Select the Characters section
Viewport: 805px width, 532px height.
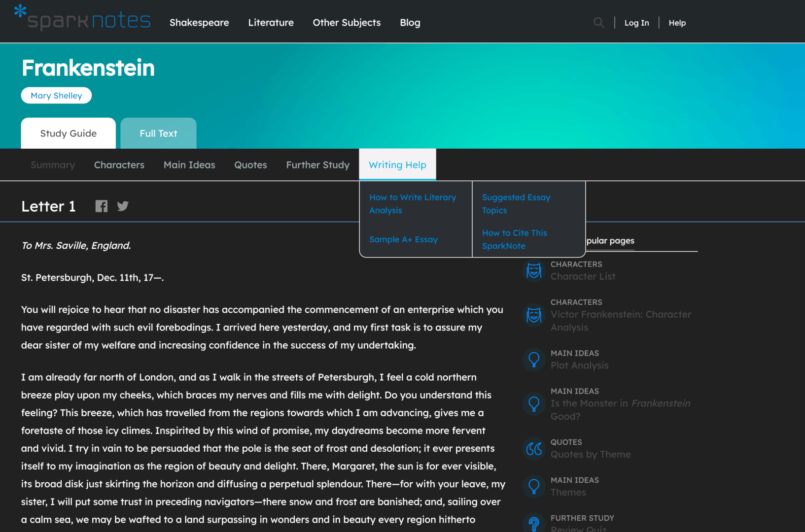[x=119, y=165]
